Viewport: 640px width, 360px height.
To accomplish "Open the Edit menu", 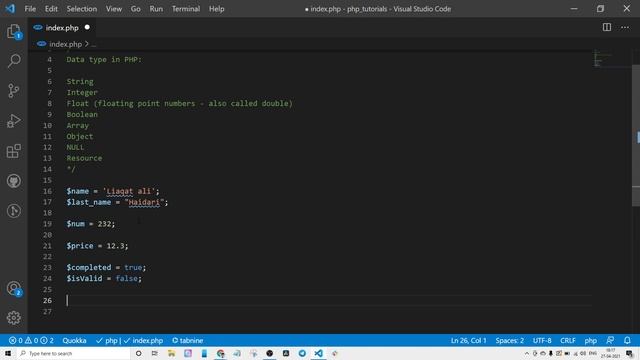I will 51,9.
